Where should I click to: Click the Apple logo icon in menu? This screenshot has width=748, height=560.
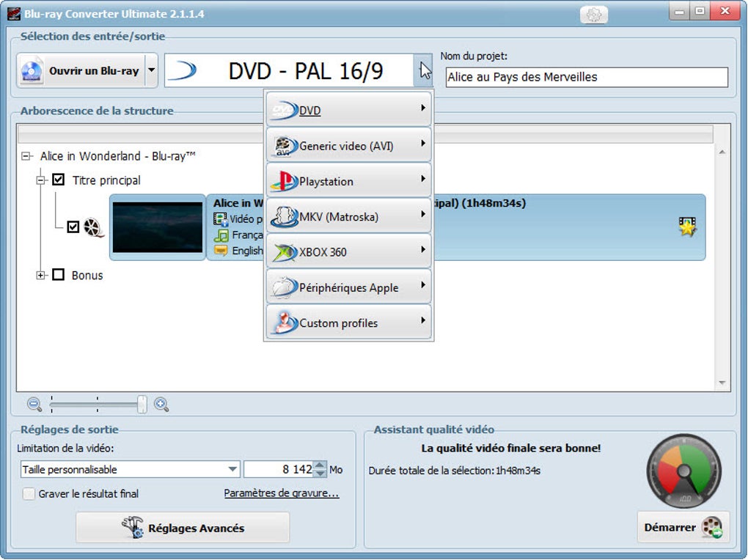click(284, 287)
